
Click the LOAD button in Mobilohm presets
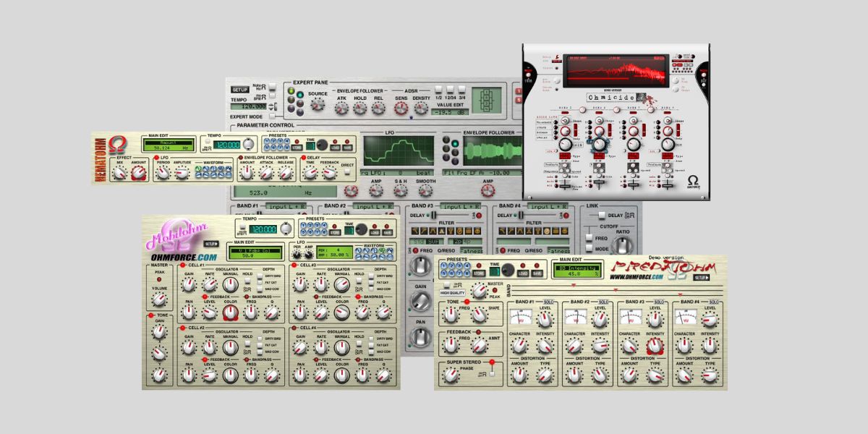(x=374, y=234)
